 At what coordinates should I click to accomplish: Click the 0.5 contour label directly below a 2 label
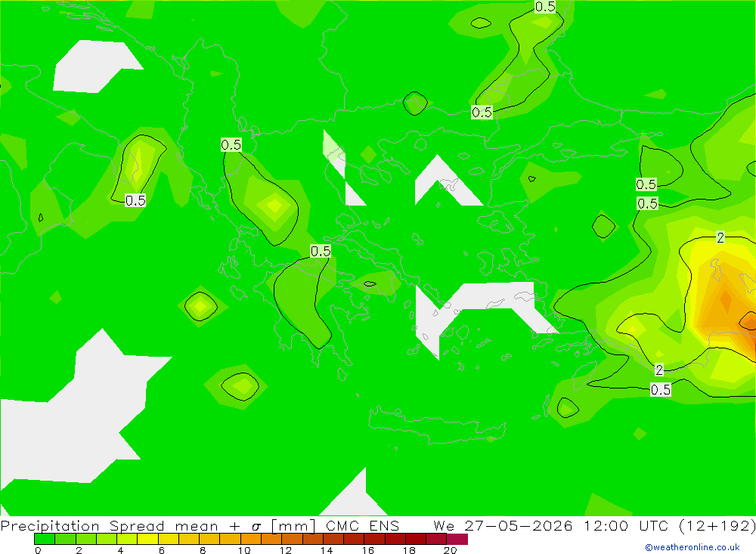(x=661, y=389)
